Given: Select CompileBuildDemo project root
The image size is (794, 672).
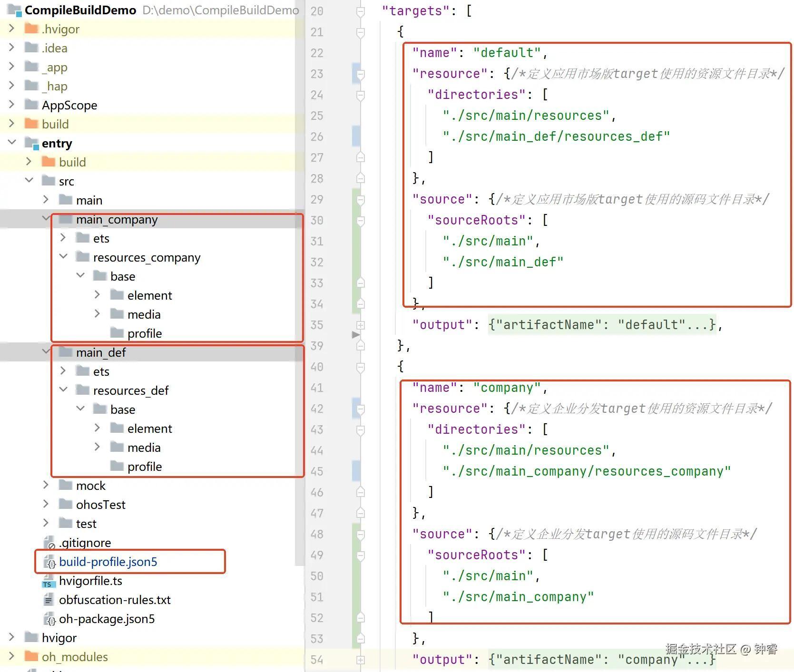Looking at the screenshot, I should coord(80,10).
